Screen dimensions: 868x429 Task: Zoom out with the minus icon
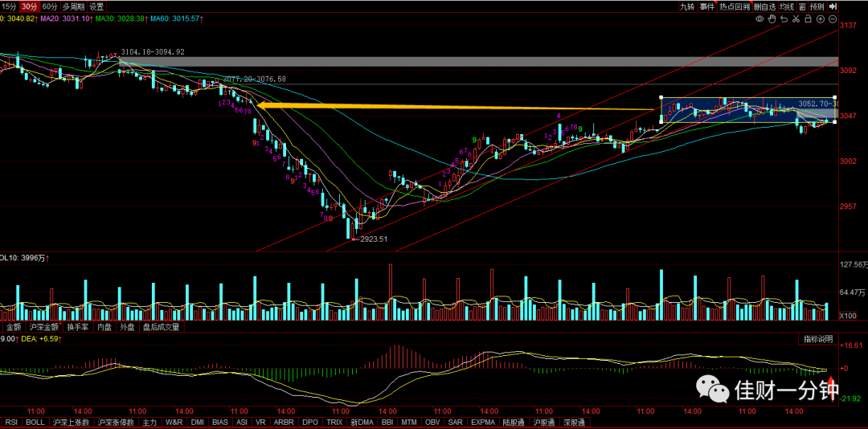(x=832, y=18)
